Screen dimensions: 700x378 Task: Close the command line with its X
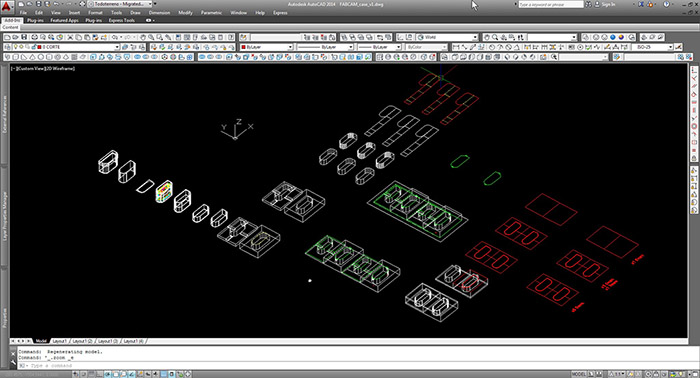pos(13,353)
